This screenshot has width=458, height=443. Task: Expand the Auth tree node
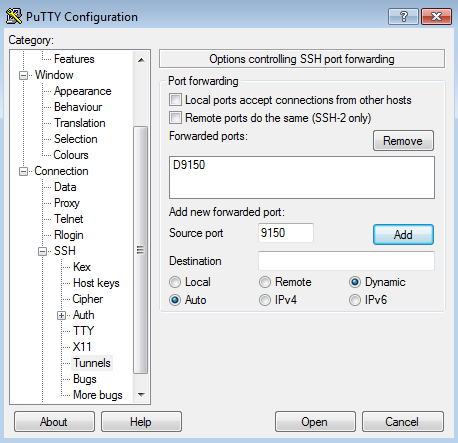click(x=61, y=315)
